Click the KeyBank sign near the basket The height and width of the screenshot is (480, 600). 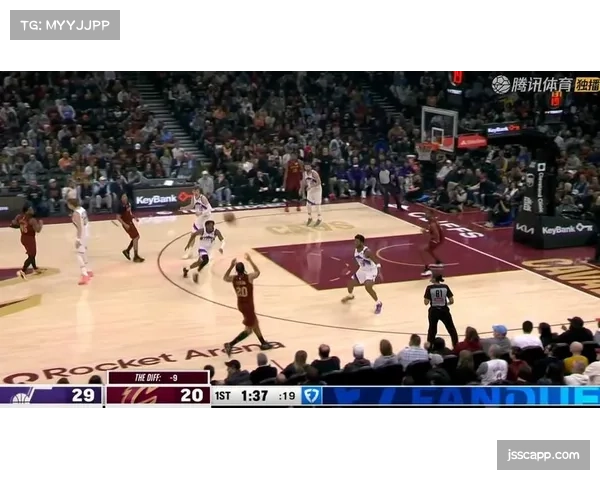pos(503,130)
